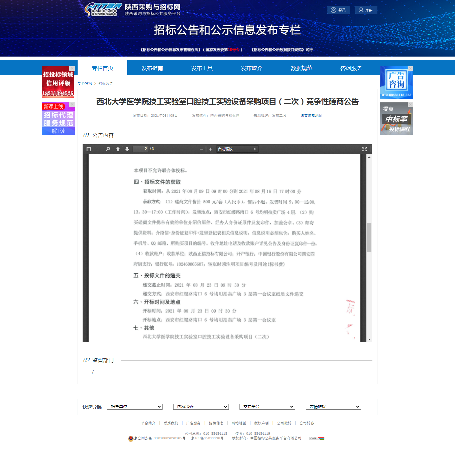Go to previous PDF page
The image size is (455, 476).
coord(118,149)
